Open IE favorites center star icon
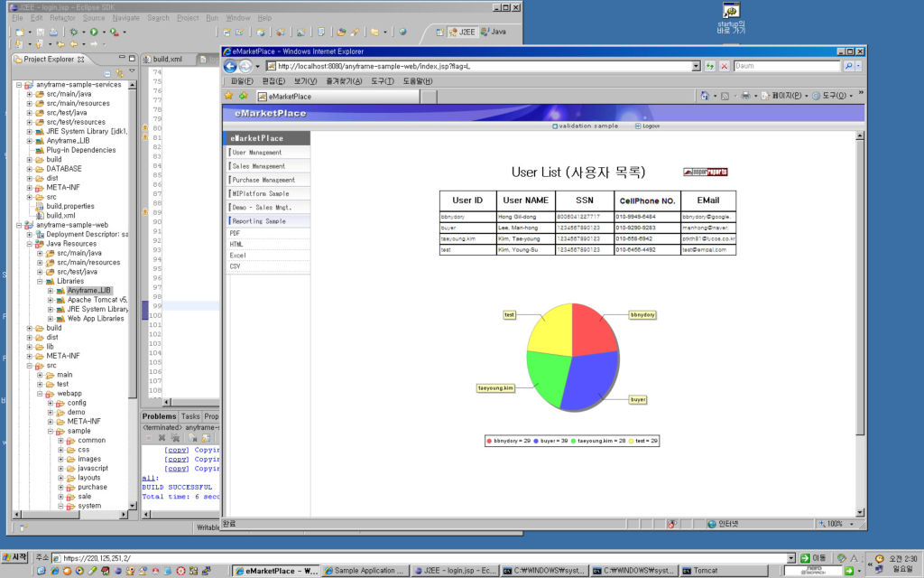924x578 pixels. [228, 96]
